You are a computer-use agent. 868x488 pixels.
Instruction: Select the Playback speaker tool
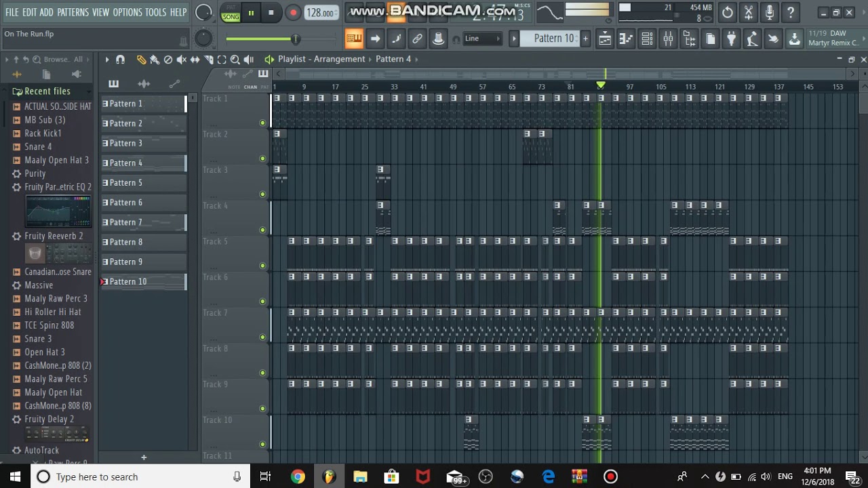(x=249, y=60)
